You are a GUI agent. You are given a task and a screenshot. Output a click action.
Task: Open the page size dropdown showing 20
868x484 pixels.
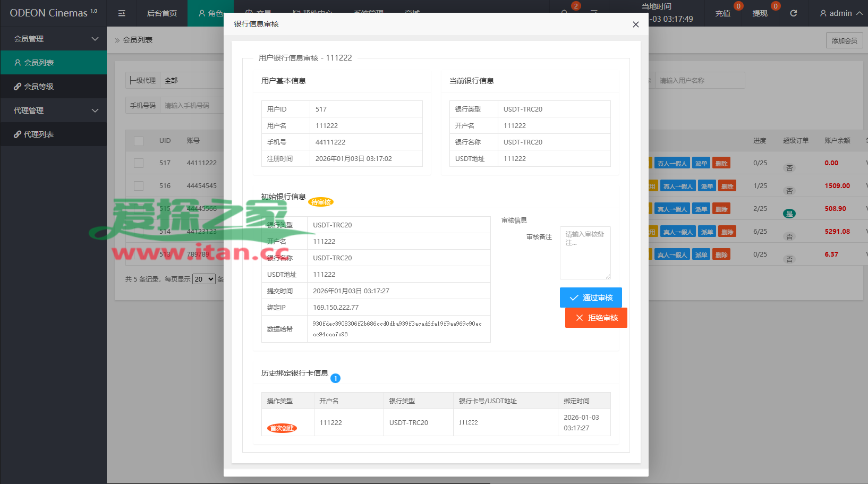pyautogui.click(x=204, y=279)
